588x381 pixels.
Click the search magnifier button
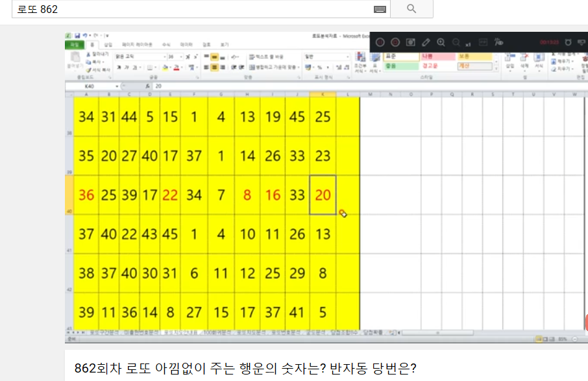pos(411,8)
